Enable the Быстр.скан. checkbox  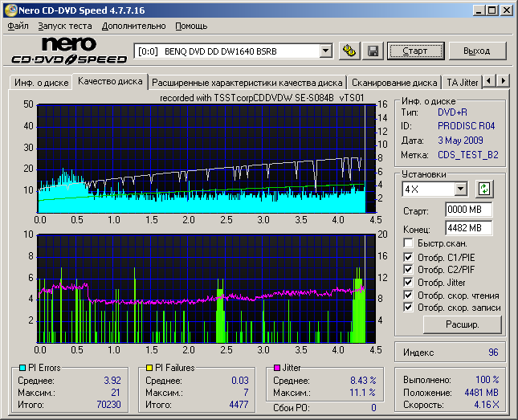409,243
